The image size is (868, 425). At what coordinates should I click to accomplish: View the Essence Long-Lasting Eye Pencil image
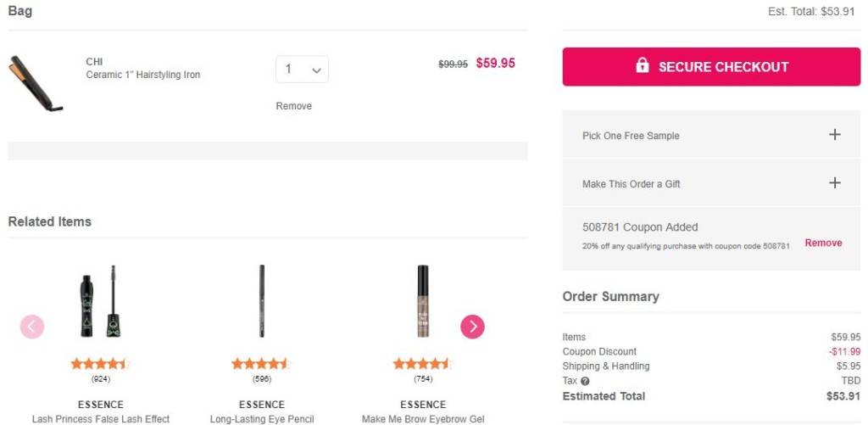point(262,301)
